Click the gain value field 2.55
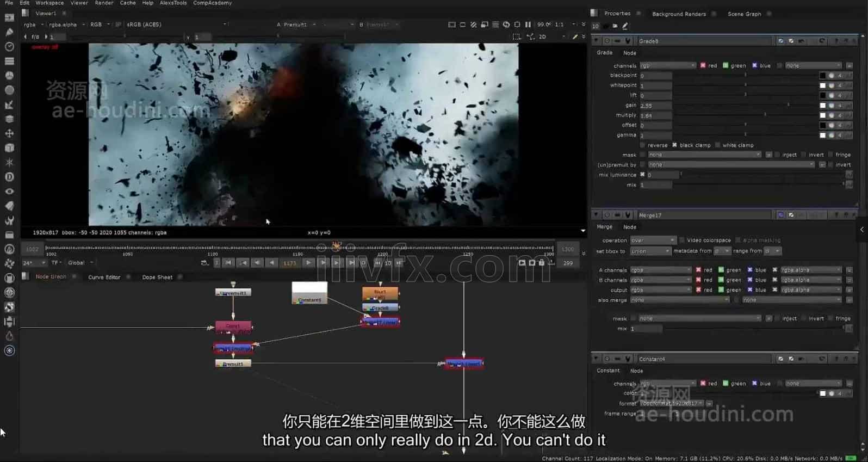This screenshot has width=868, height=462. [x=656, y=106]
